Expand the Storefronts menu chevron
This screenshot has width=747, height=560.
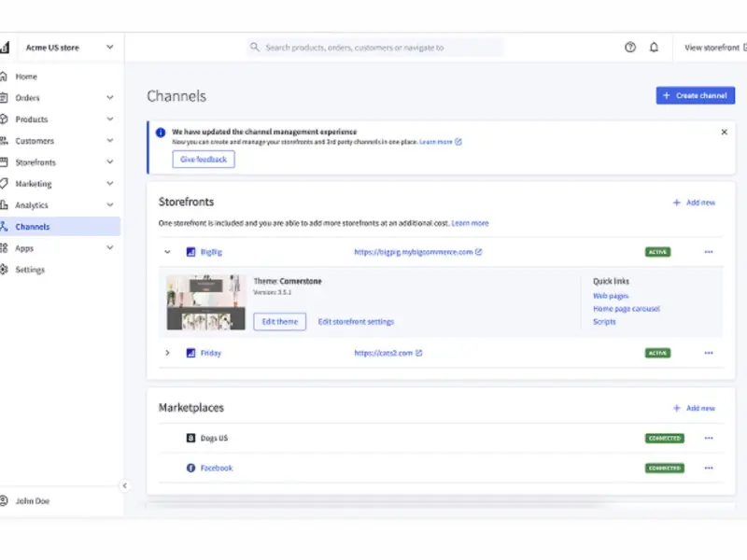[x=110, y=161]
